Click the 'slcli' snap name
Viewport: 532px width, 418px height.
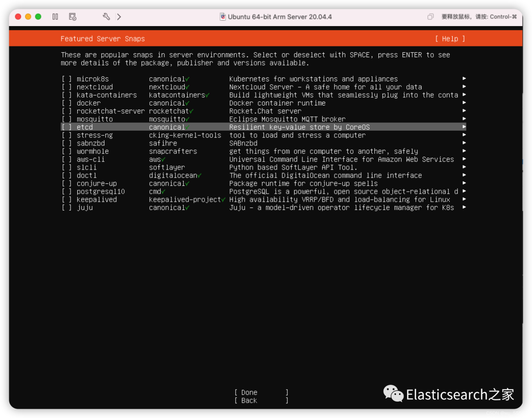[87, 168]
